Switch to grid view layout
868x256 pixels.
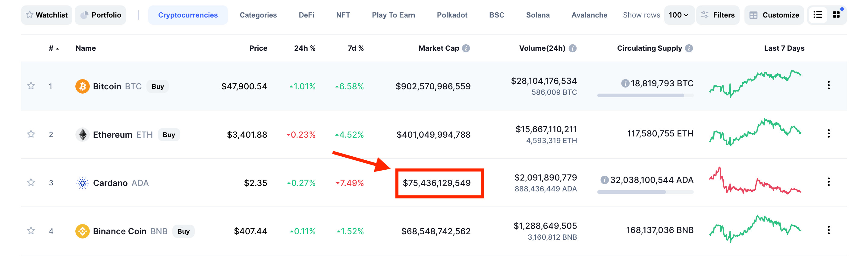(836, 15)
